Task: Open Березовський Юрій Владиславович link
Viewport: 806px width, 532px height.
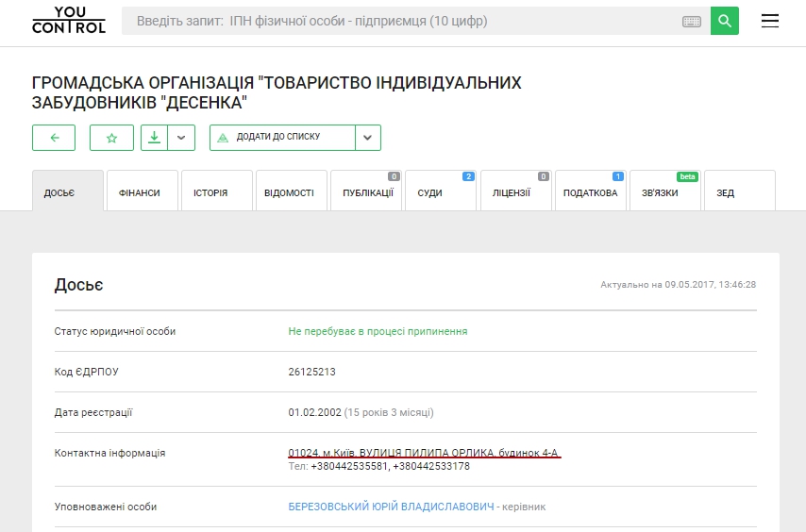Action: pyautogui.click(x=392, y=507)
